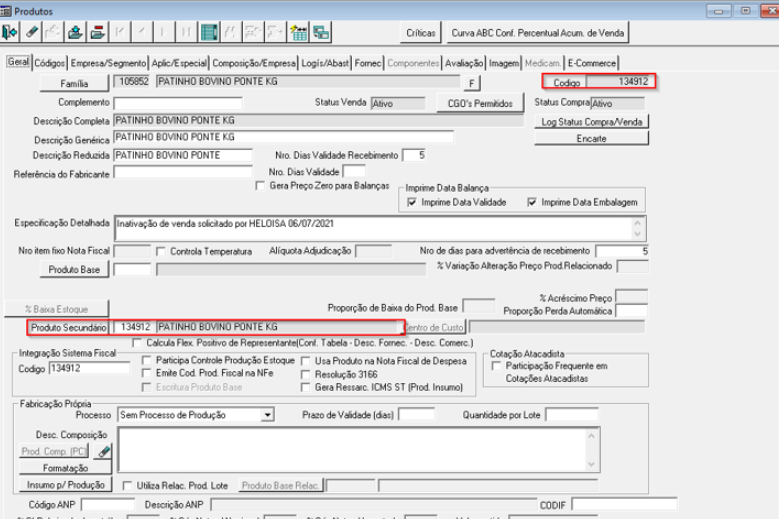Click the lightning table toolbar icon

pos(299,32)
